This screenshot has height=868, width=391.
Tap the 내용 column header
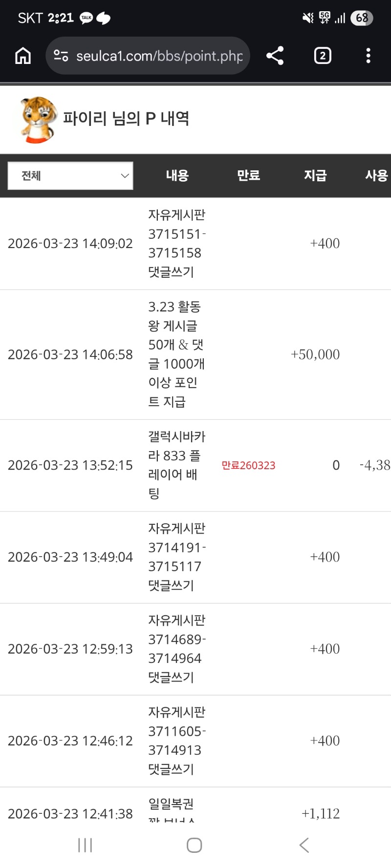(x=177, y=176)
